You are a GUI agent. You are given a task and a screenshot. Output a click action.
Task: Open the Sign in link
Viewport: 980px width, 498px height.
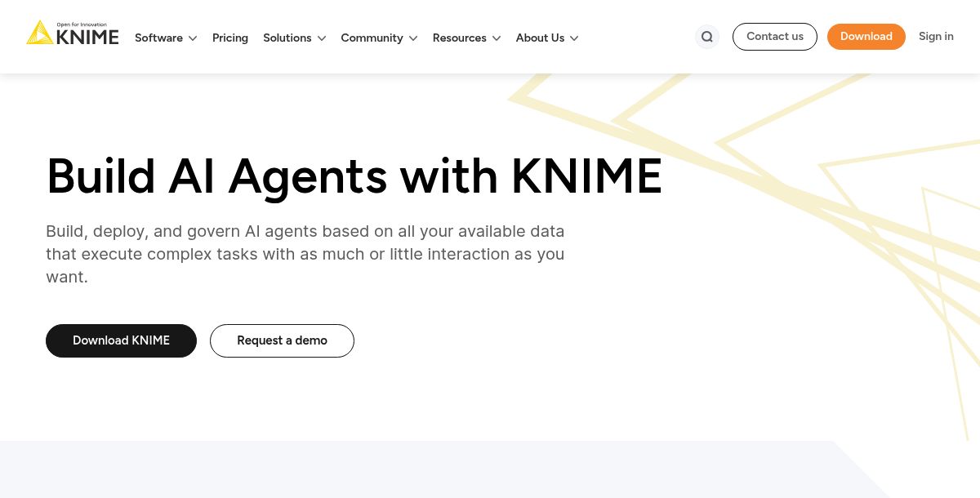pos(936,37)
